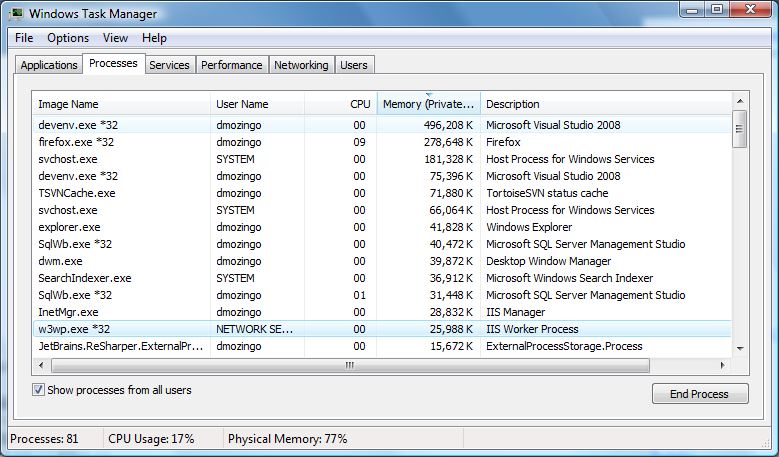The image size is (779, 457).
Task: Click vertical scrollbar down arrow
Action: point(740,349)
